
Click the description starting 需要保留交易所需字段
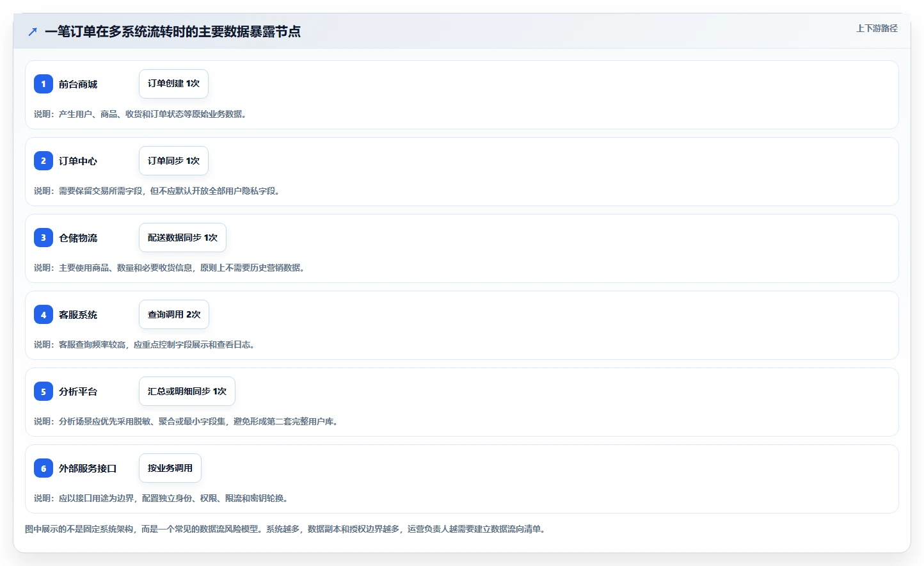tap(157, 191)
